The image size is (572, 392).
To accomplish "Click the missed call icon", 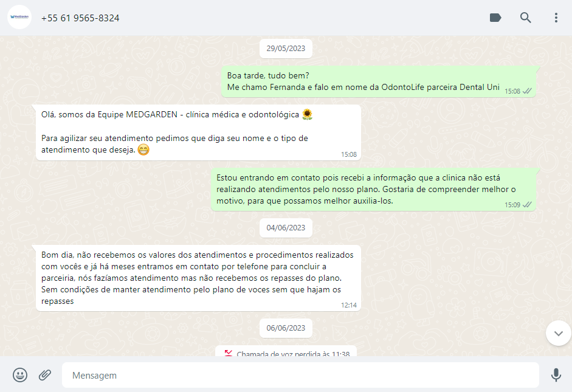I will tap(229, 353).
